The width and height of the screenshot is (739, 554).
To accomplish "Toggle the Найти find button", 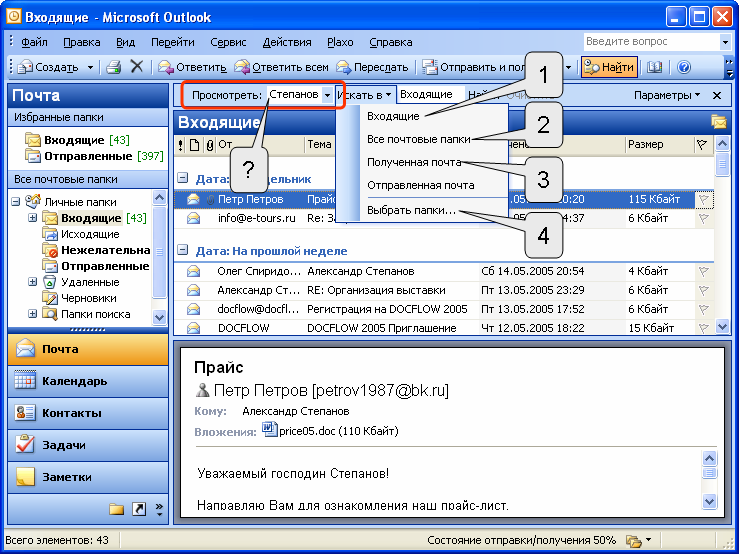I will [x=609, y=67].
